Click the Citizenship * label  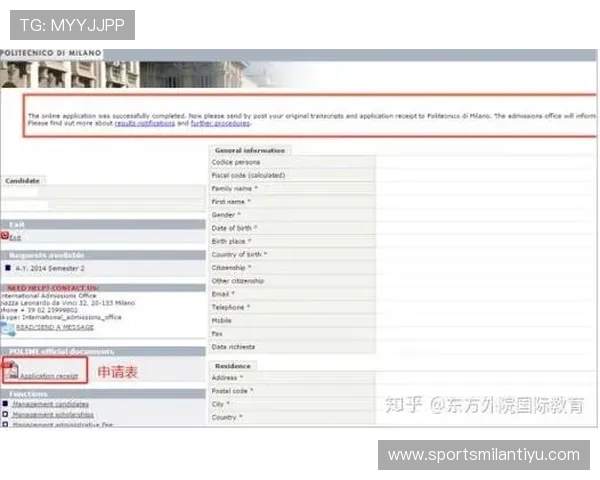pyautogui.click(x=231, y=268)
